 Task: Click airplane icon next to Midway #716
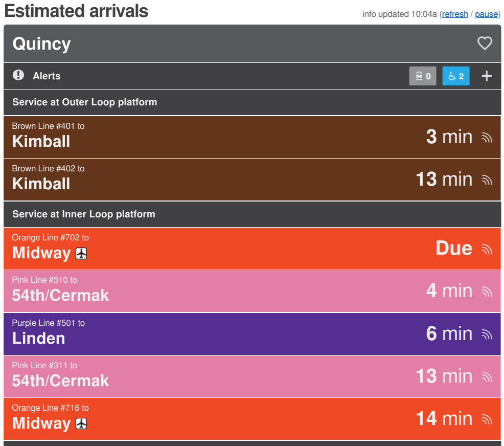(81, 423)
